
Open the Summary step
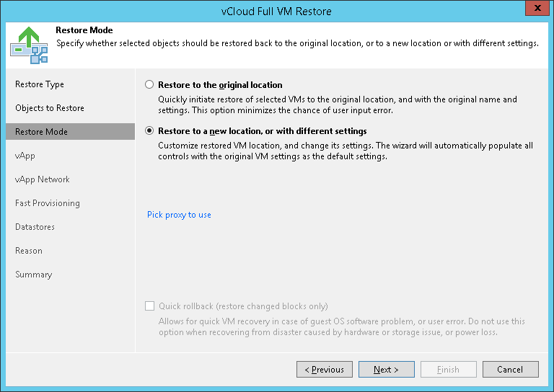point(34,275)
